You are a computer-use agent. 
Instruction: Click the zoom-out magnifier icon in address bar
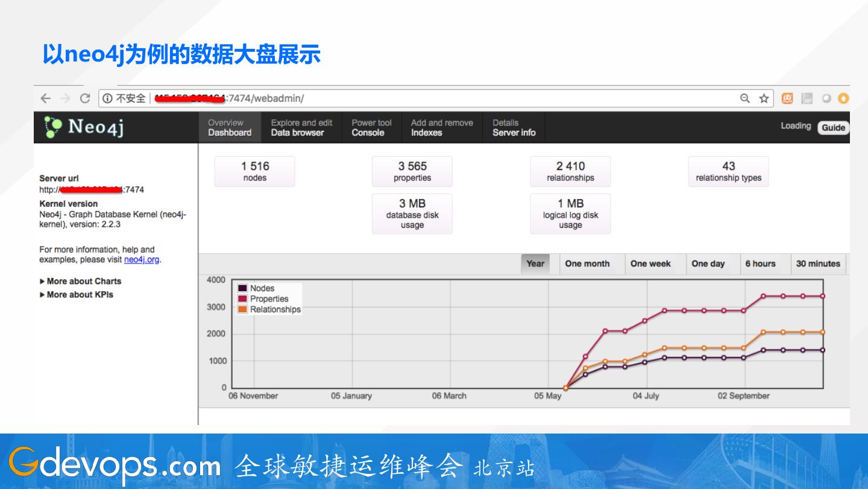click(x=745, y=98)
